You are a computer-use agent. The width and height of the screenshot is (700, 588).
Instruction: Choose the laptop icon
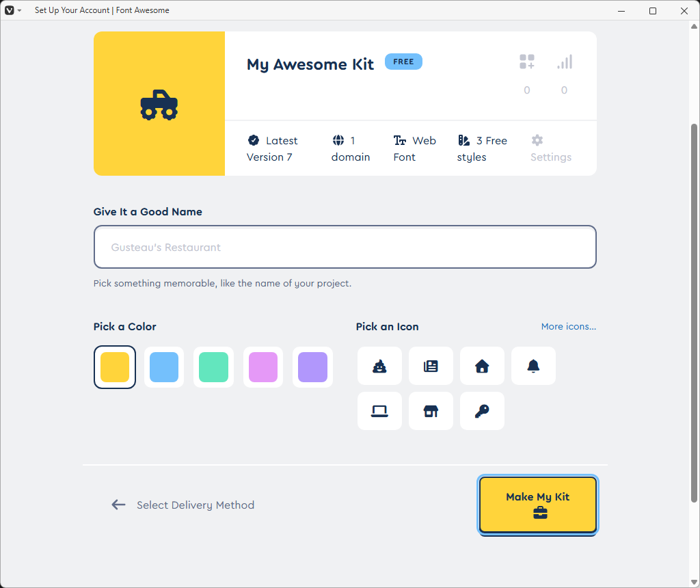(379, 411)
